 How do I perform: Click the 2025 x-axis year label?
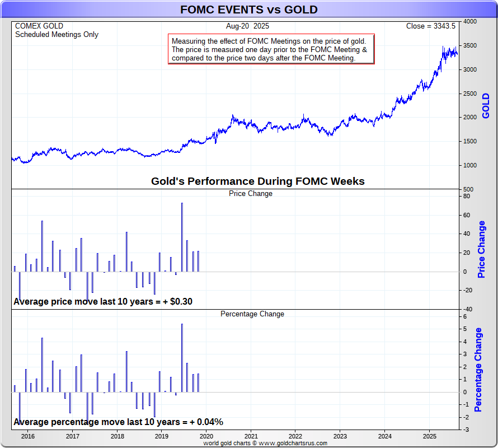[x=429, y=436]
